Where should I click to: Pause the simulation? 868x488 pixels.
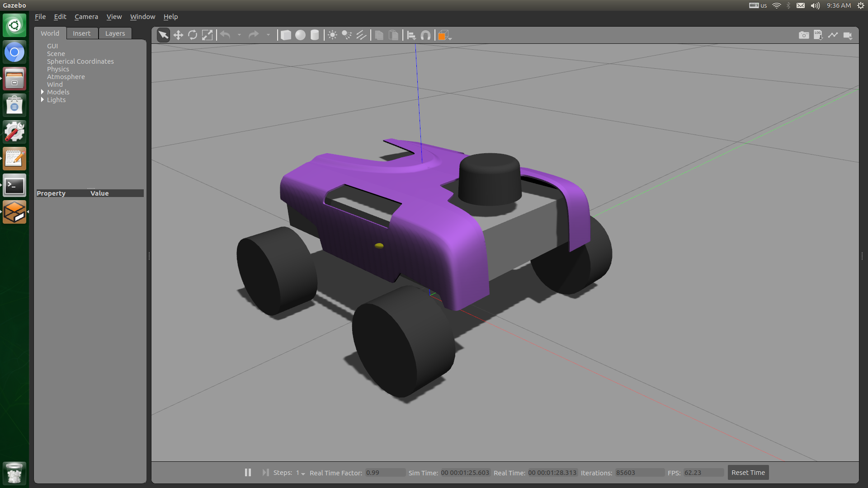(248, 472)
